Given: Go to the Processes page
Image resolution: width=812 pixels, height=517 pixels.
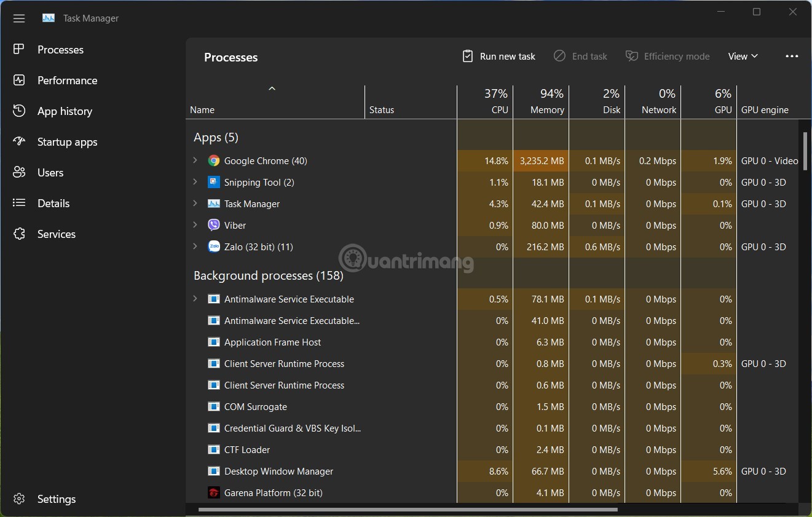Looking at the screenshot, I should tap(60, 50).
